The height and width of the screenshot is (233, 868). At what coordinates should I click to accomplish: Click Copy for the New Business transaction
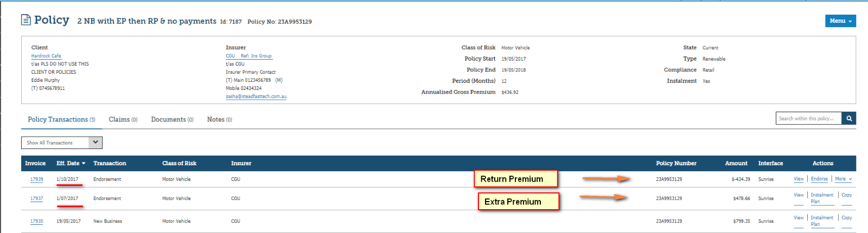click(x=846, y=218)
